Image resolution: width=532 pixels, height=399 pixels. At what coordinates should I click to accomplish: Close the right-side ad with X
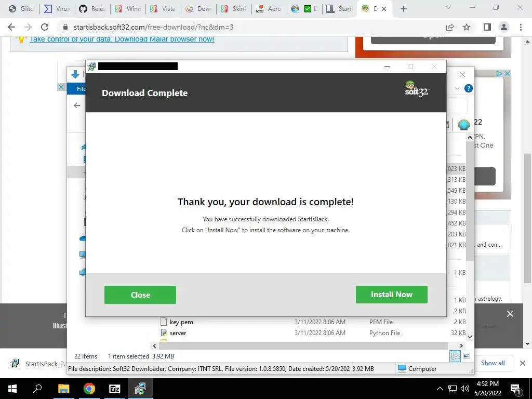[507, 73]
